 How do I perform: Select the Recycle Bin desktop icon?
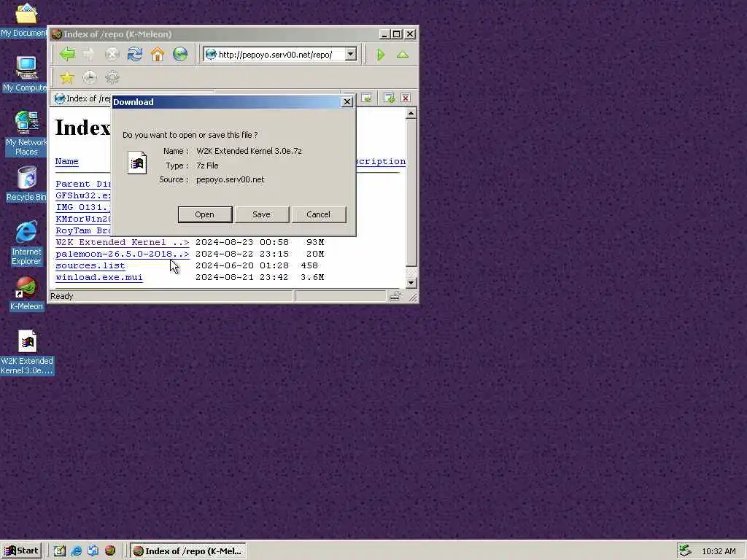point(26,184)
